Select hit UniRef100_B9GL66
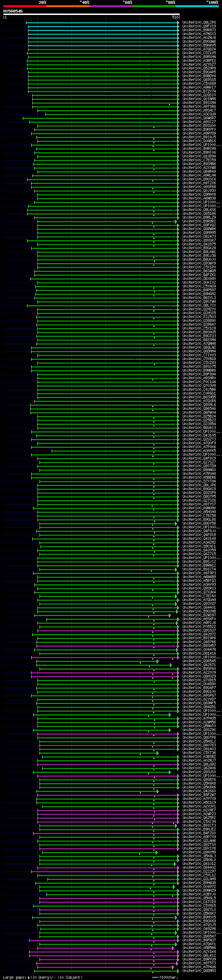 (x=199, y=520)
